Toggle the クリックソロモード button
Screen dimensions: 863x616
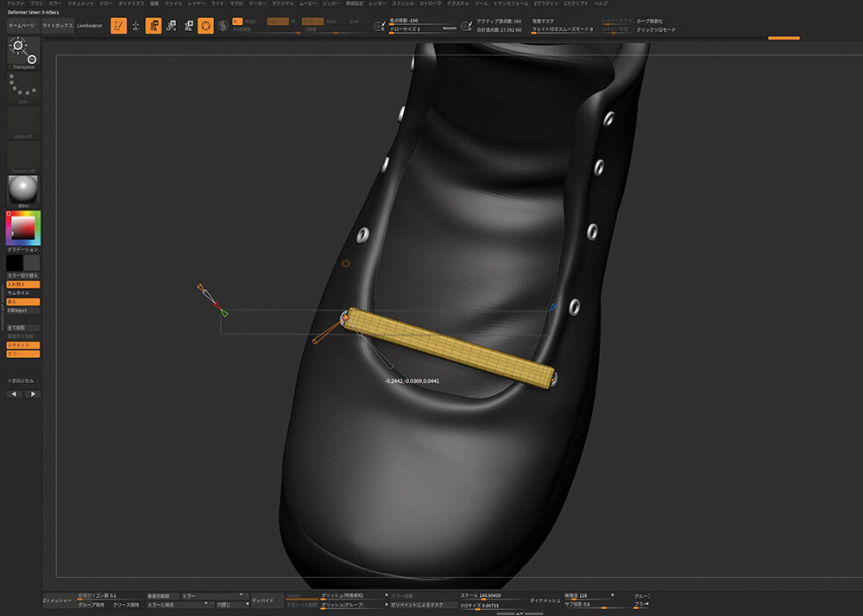click(x=656, y=29)
